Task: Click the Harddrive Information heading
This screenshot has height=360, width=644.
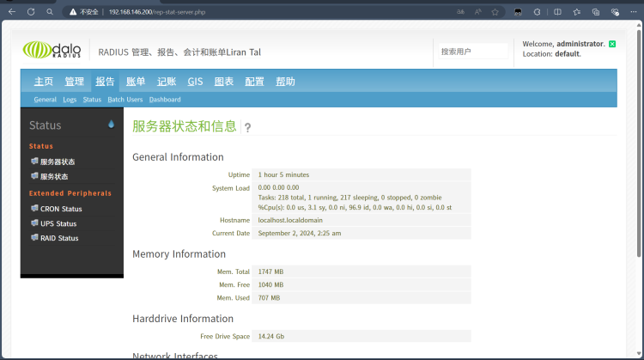Action: [x=183, y=319]
